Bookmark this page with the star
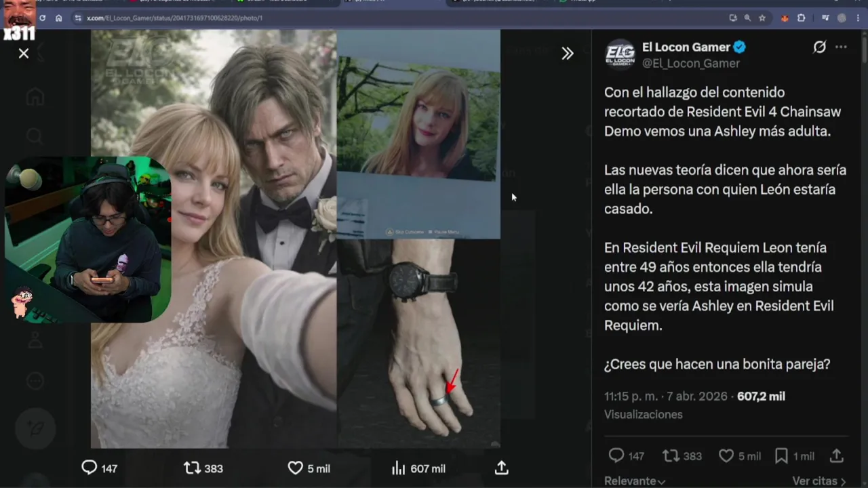 [x=762, y=18]
